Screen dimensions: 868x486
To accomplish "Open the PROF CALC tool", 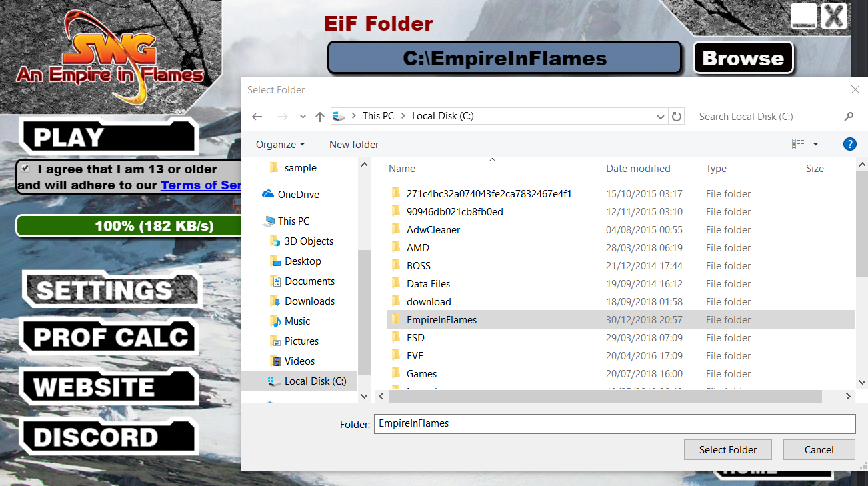I will pyautogui.click(x=110, y=337).
